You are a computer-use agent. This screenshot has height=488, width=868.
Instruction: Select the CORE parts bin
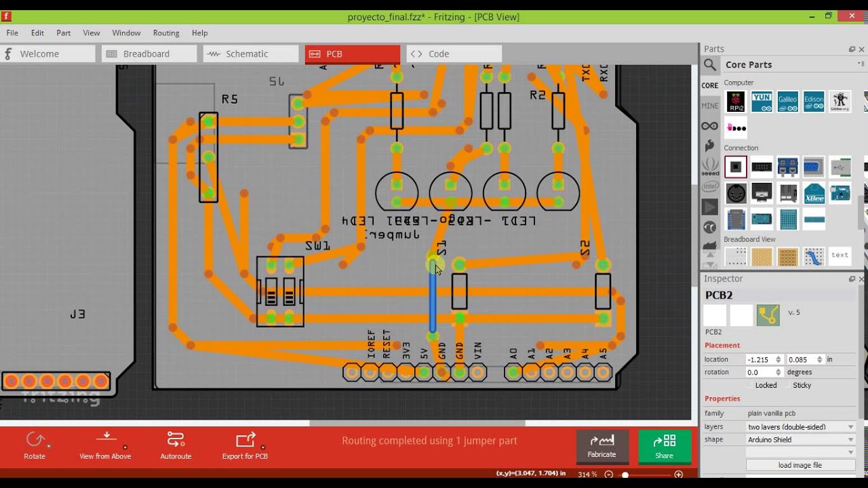pos(710,85)
